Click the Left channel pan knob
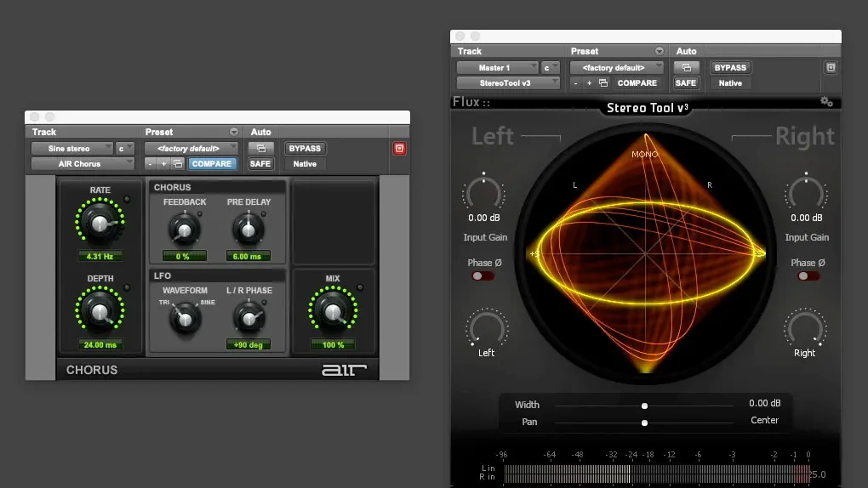Viewport: 868px width, 488px height. (486, 328)
